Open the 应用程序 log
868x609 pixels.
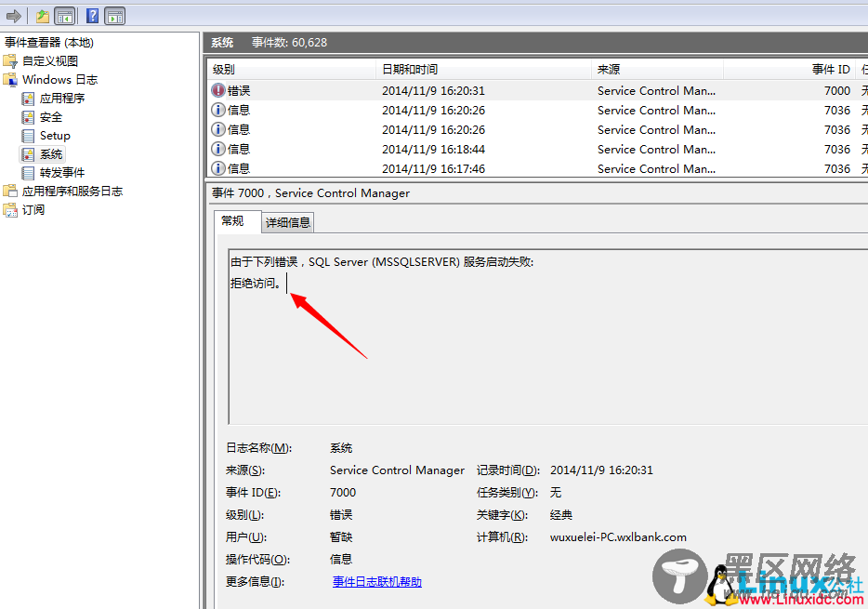[62, 99]
